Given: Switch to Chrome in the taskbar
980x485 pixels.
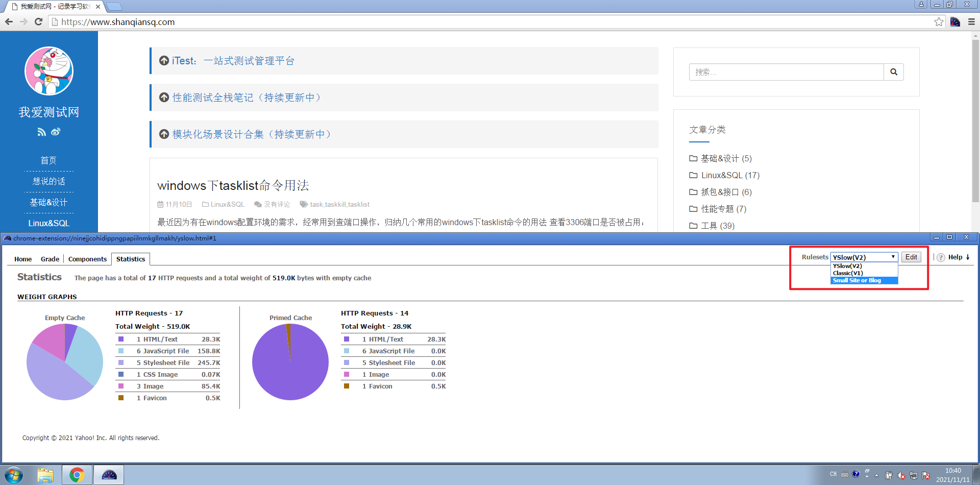Looking at the screenshot, I should 77,475.
